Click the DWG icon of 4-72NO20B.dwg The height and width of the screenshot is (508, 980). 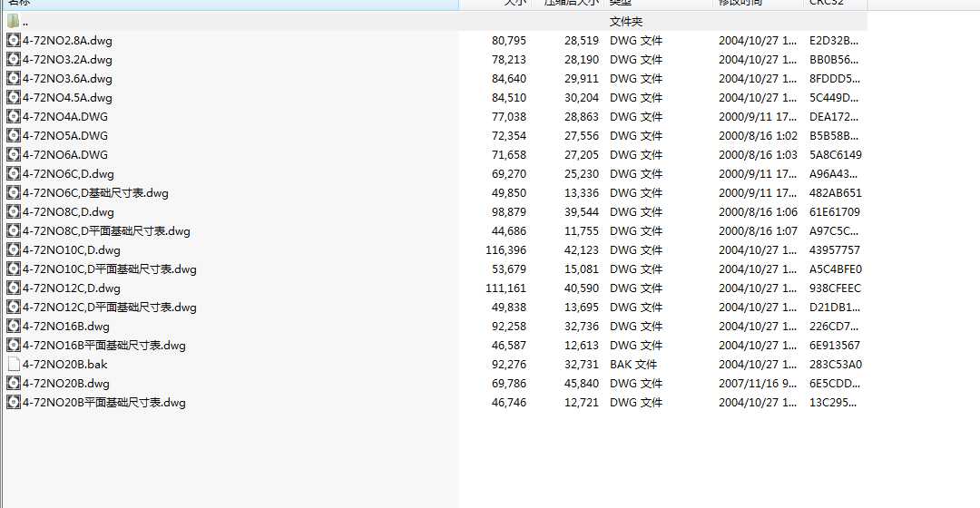click(x=13, y=384)
